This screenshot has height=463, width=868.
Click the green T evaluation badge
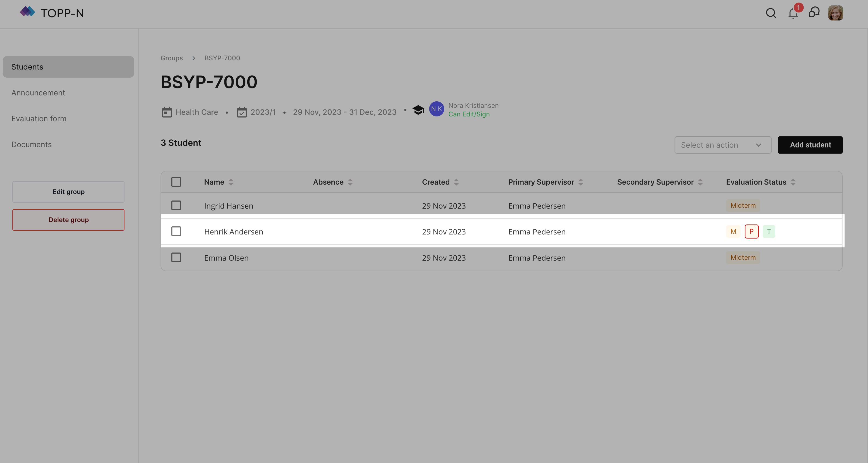(x=769, y=231)
